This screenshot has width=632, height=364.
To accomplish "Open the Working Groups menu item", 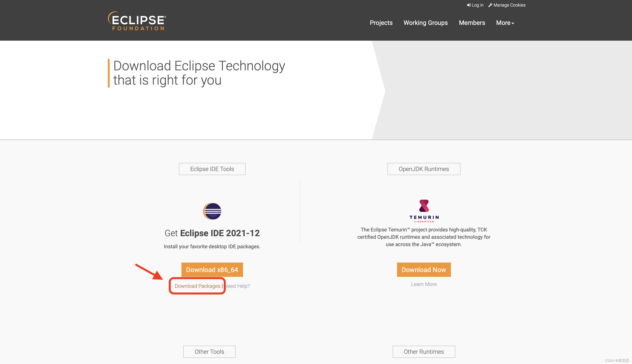I will (425, 23).
